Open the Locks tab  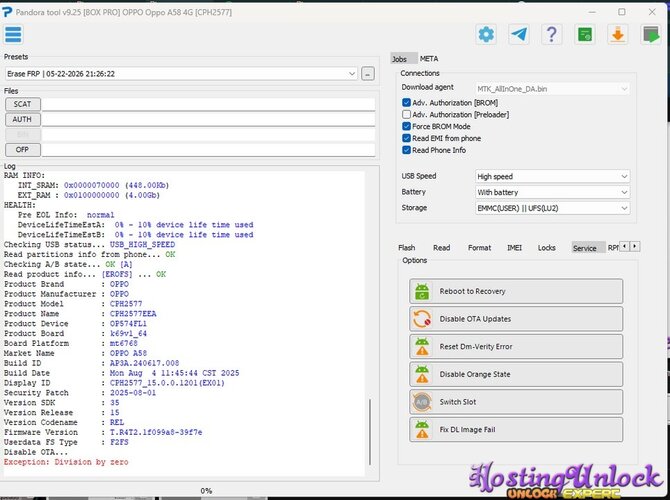(547, 248)
